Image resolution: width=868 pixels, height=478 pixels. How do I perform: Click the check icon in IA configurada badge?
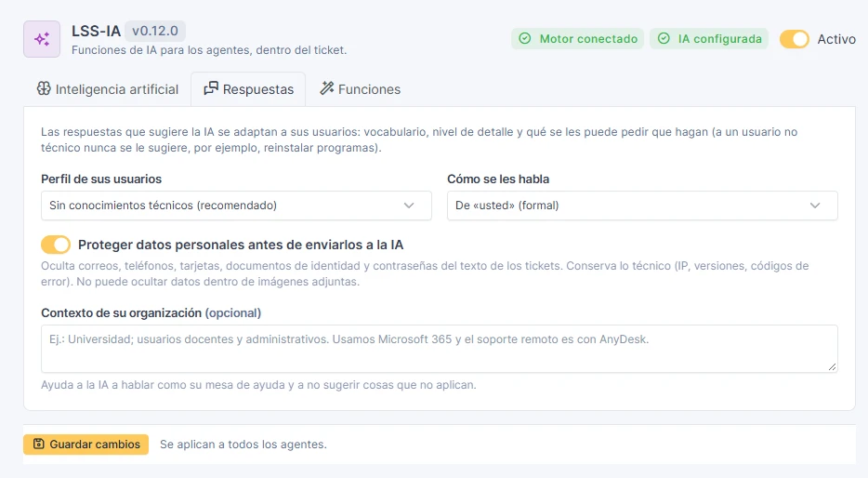coord(664,39)
